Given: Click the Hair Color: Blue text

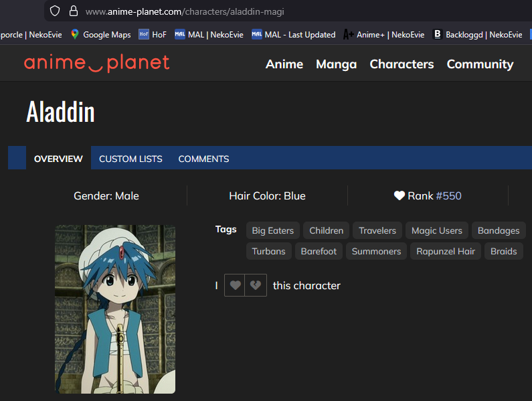Looking at the screenshot, I should tap(267, 196).
